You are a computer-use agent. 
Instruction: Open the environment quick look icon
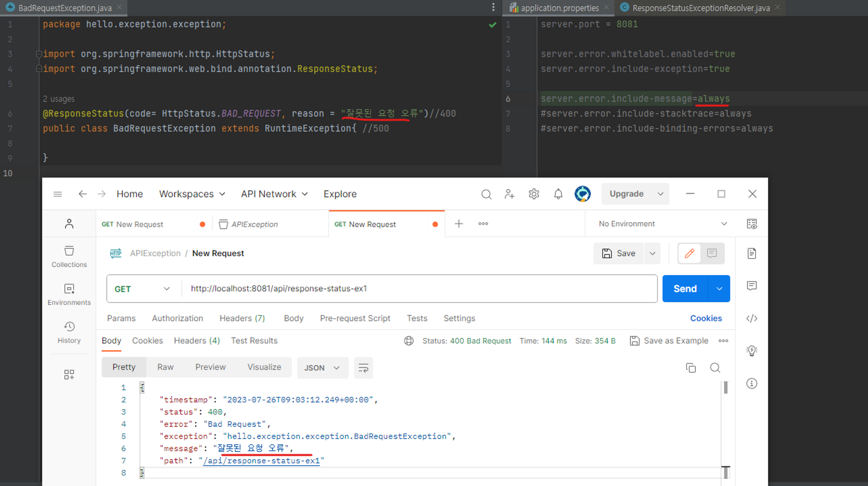752,224
